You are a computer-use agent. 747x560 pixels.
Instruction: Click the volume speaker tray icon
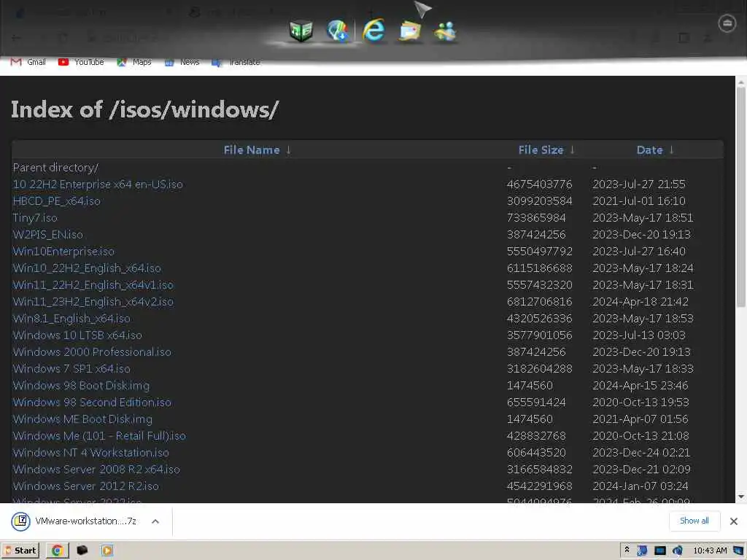click(x=677, y=551)
